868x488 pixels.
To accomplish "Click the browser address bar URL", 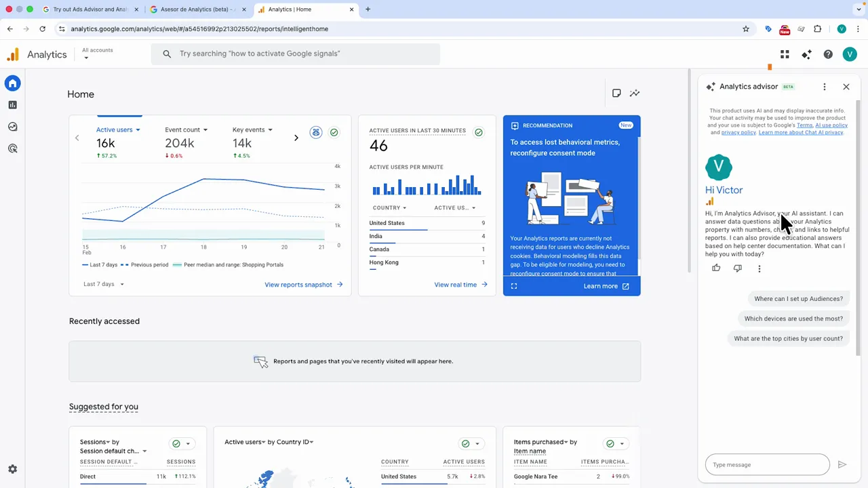I will [x=199, y=29].
